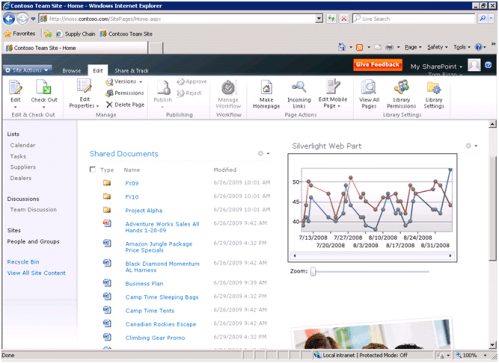This screenshot has height=363, width=499.
Task: Select the Edit ribbon tab
Action: coord(98,70)
